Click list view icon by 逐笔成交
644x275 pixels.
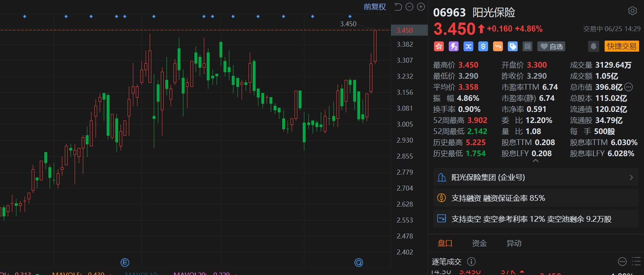(636, 261)
